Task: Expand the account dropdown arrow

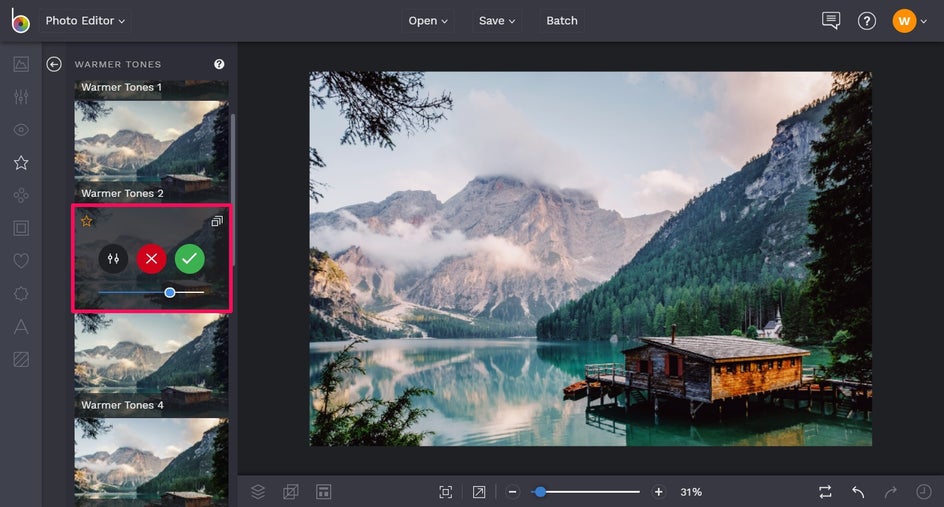Action: tap(924, 22)
